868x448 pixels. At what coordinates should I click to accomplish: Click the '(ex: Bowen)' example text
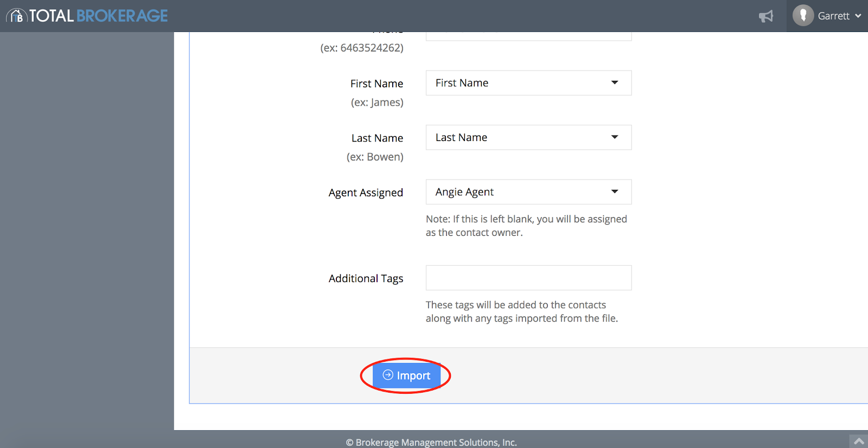pyautogui.click(x=375, y=157)
